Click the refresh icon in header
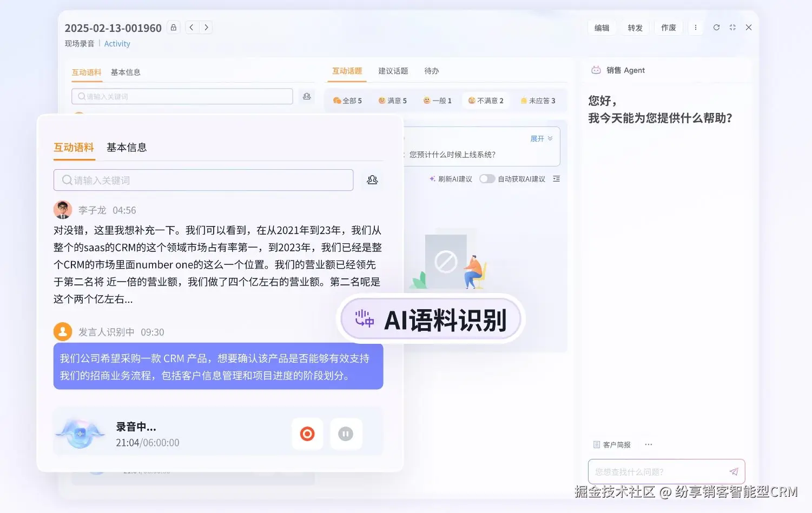Image resolution: width=812 pixels, height=513 pixels. click(716, 28)
